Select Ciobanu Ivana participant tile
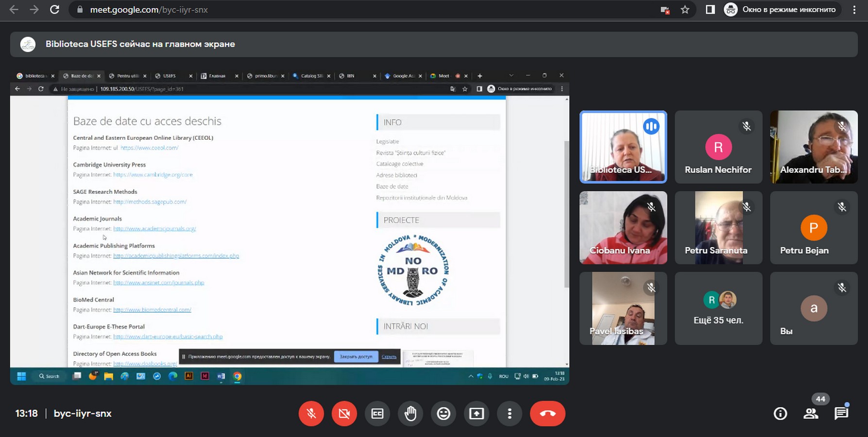The height and width of the screenshot is (437, 868). click(x=623, y=228)
